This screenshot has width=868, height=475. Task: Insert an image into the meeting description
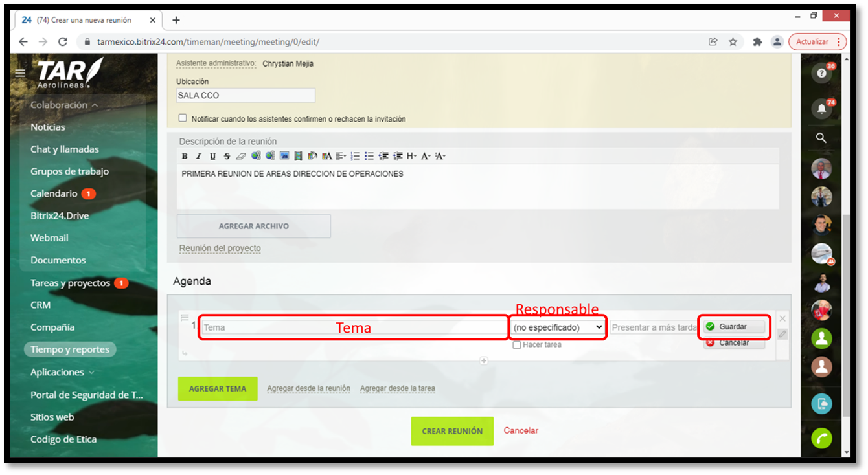284,155
